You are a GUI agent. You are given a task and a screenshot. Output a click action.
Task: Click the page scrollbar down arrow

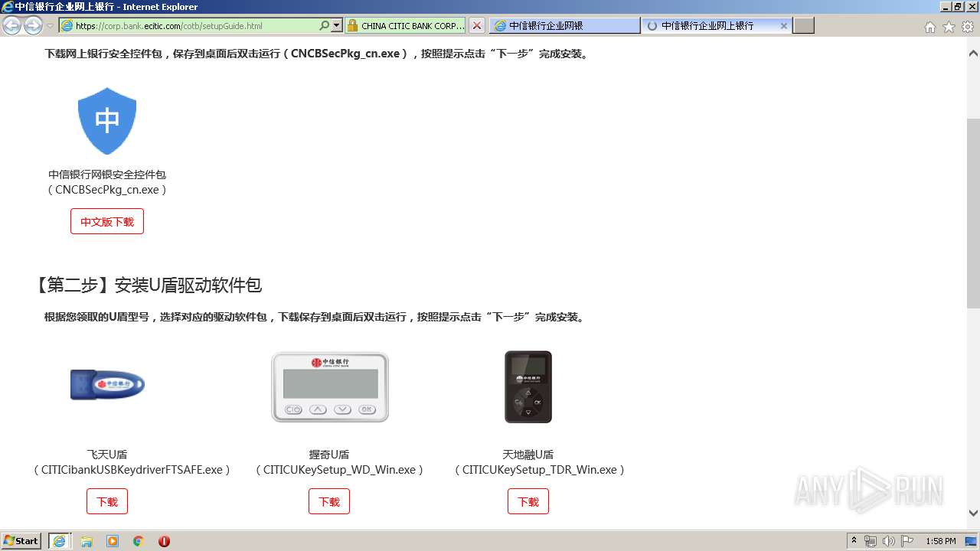pyautogui.click(x=973, y=514)
